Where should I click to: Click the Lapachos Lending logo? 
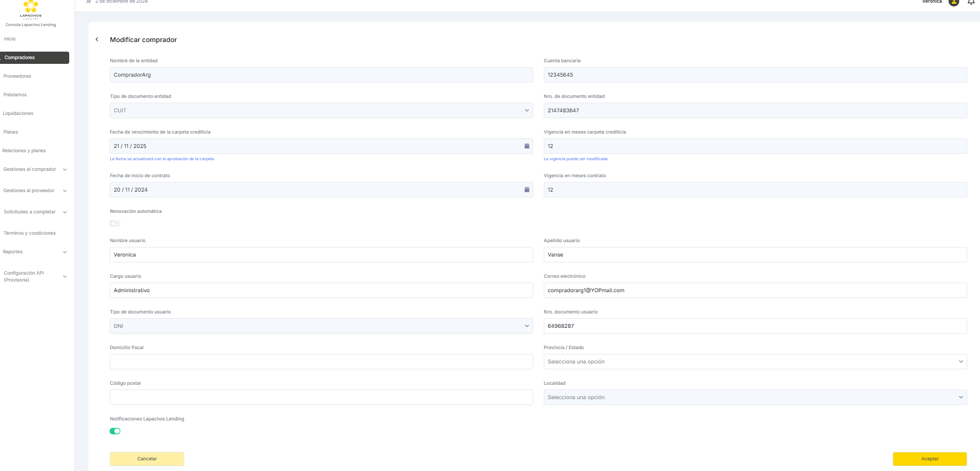(x=31, y=9)
